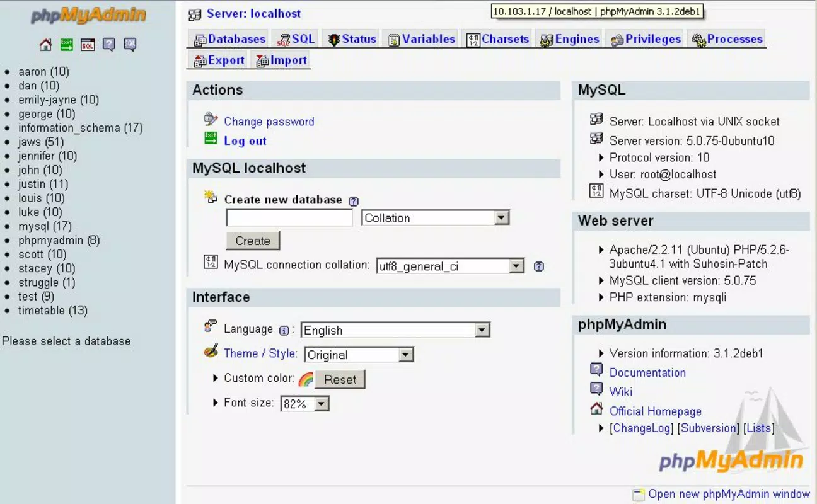Click the rainbow custom color picker
Screen dimensions: 817x504
(306, 379)
